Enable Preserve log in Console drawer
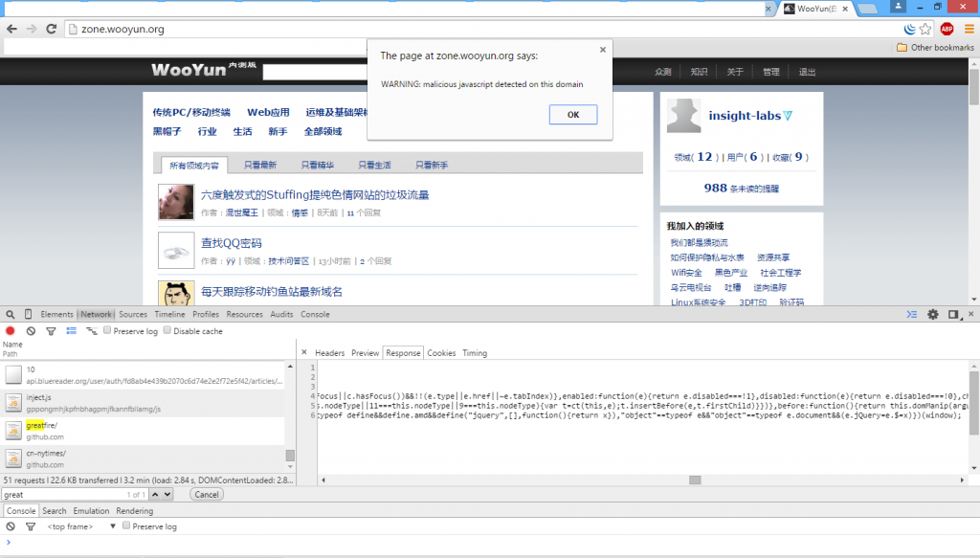 point(126,526)
